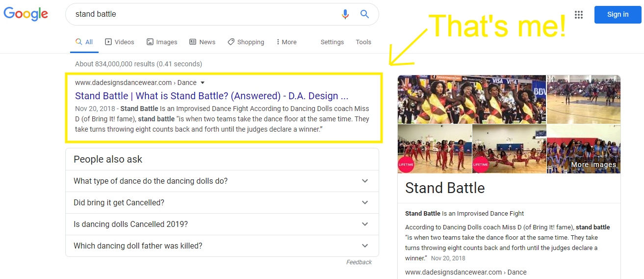Click the 'People also ask' heading

pos(108,159)
